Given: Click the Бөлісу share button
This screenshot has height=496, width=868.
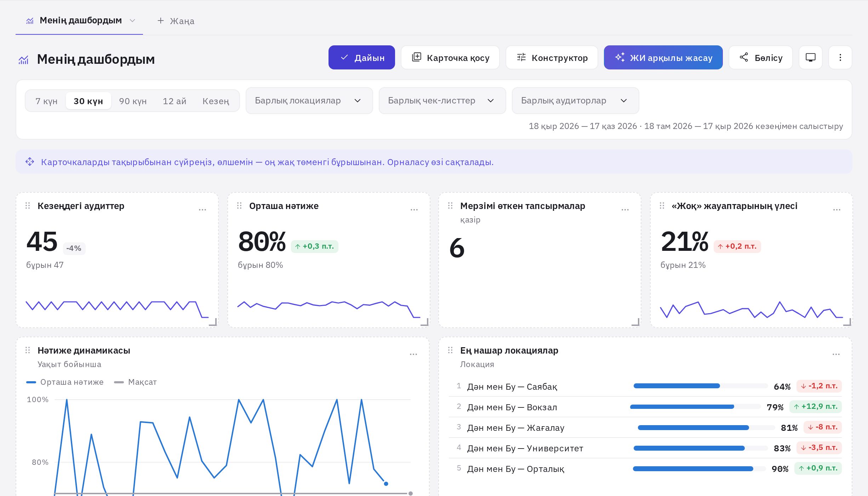Looking at the screenshot, I should (761, 57).
